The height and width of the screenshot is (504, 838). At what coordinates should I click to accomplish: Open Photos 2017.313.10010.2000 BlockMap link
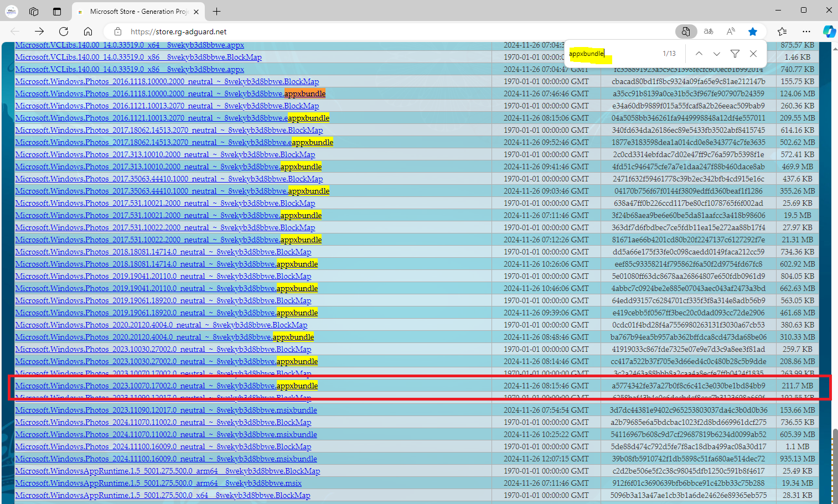(x=165, y=154)
